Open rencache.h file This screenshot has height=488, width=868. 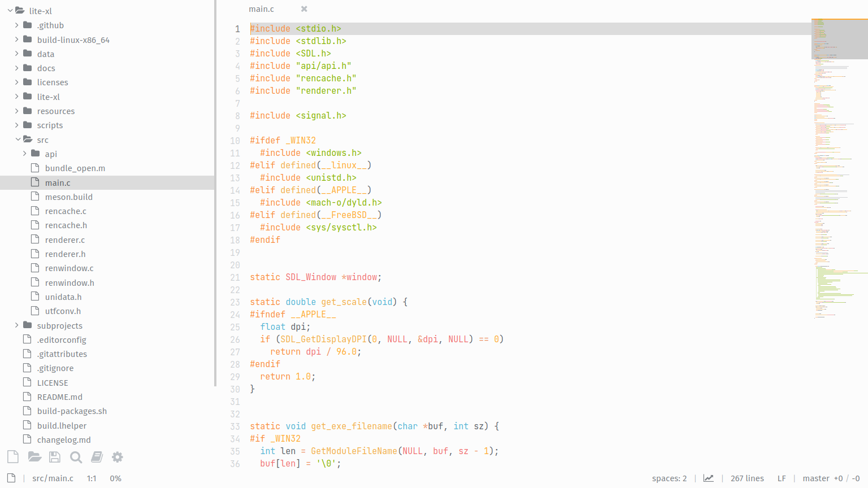coord(66,225)
